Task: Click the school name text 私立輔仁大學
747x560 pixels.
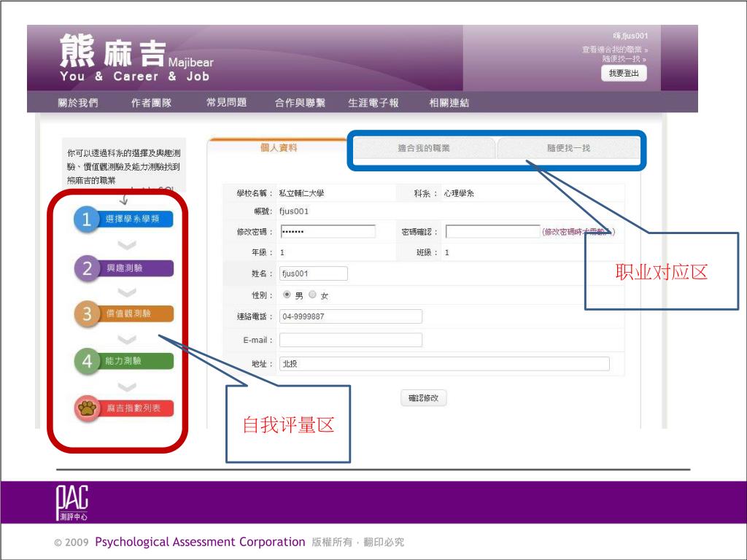Action: (301, 193)
